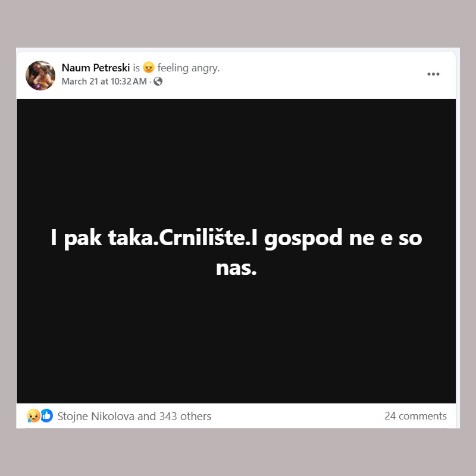Open the March 21 at 10:32 AM timestamp
The width and height of the screenshot is (476, 476).
pyautogui.click(x=104, y=82)
